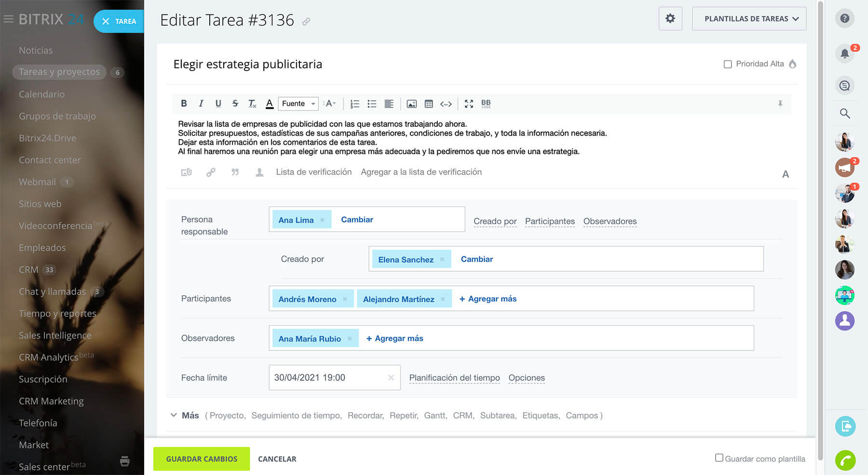Enable the Prioridad Alta checkbox

click(728, 64)
